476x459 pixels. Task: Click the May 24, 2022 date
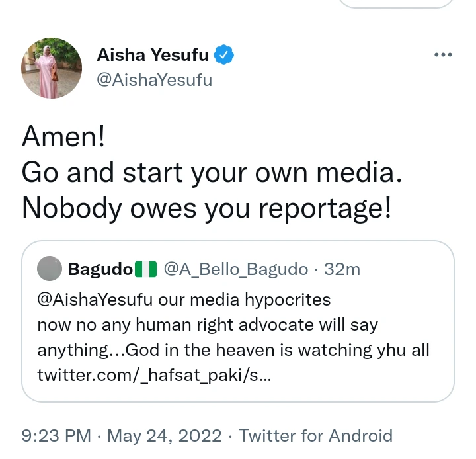click(x=164, y=436)
